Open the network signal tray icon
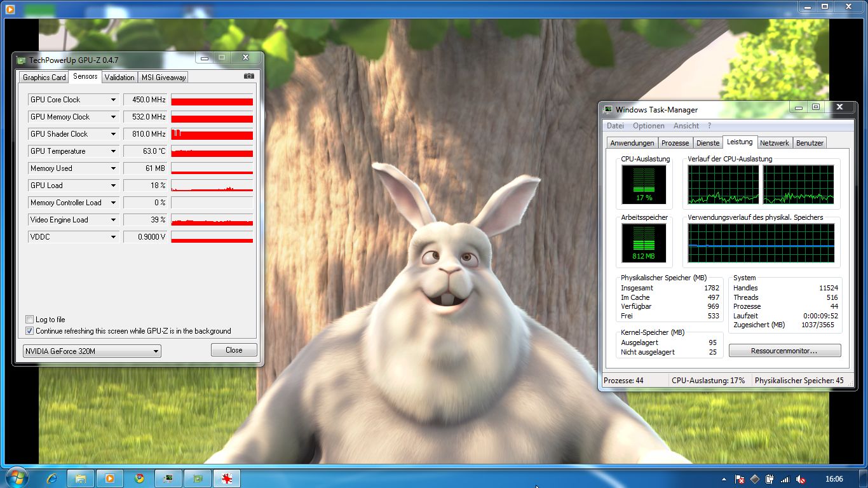The height and width of the screenshot is (488, 868). pyautogui.click(x=785, y=479)
